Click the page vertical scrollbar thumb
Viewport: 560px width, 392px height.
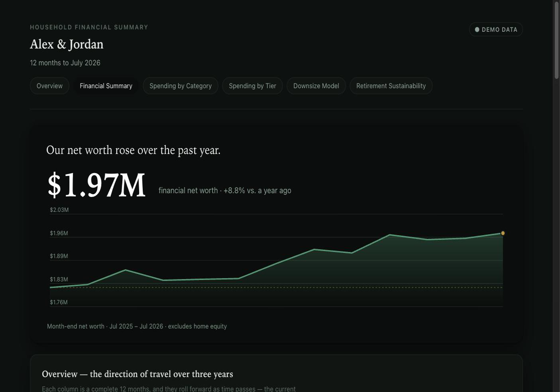coord(556,41)
